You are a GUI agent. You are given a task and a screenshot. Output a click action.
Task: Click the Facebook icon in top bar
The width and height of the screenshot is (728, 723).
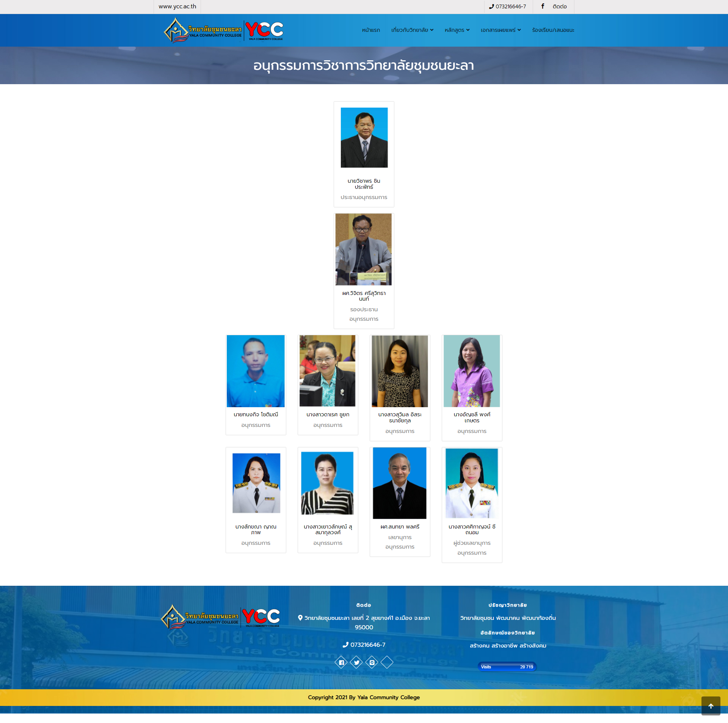tap(543, 6)
